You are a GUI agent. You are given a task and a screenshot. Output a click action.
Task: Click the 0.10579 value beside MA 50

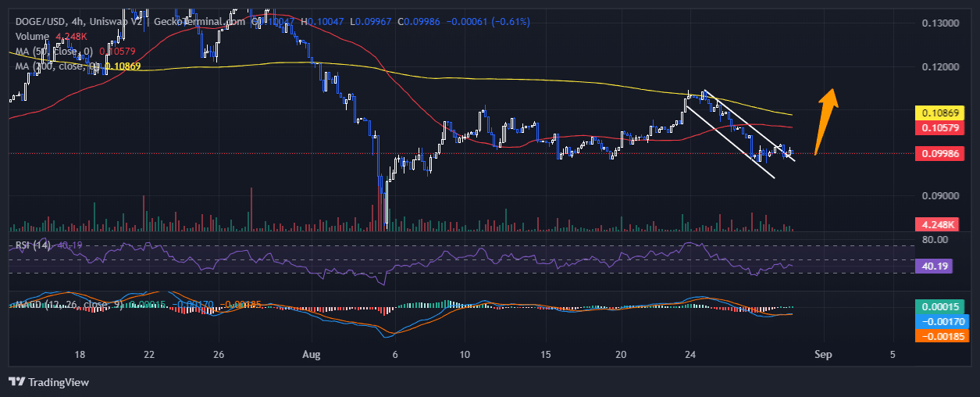coord(117,52)
